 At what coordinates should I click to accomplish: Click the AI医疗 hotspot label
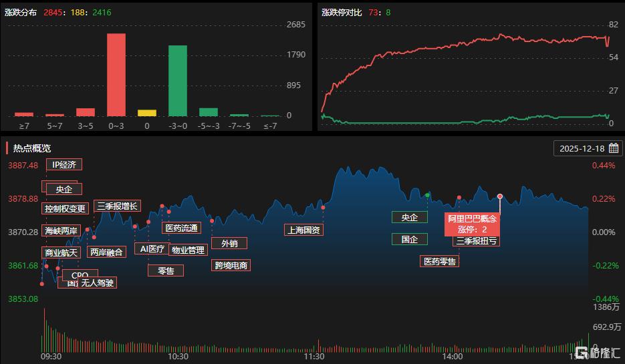tap(150, 248)
